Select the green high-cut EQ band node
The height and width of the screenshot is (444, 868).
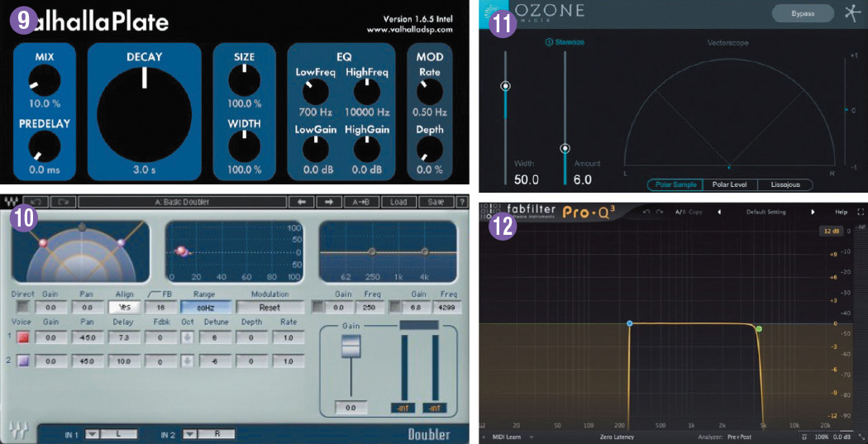(x=759, y=329)
